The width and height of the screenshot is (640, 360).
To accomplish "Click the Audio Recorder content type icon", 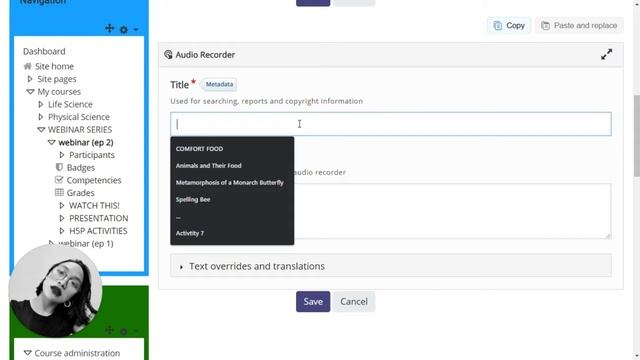I will tap(168, 54).
